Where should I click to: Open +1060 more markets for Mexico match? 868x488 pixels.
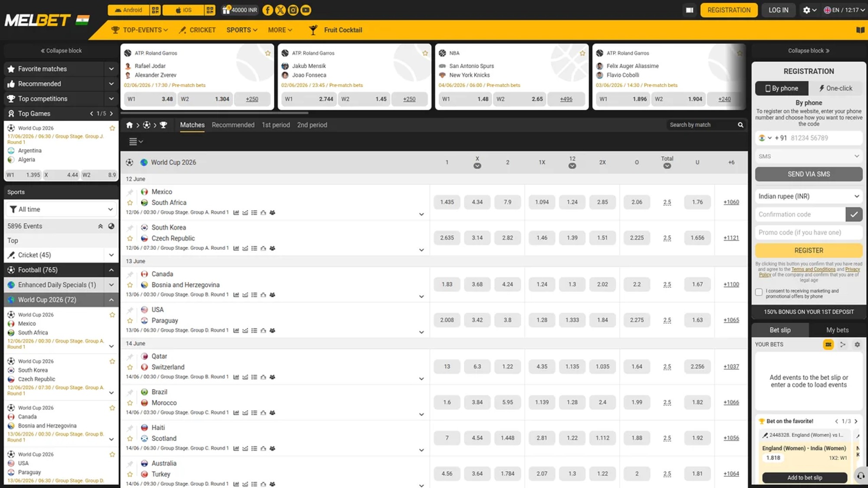(731, 202)
